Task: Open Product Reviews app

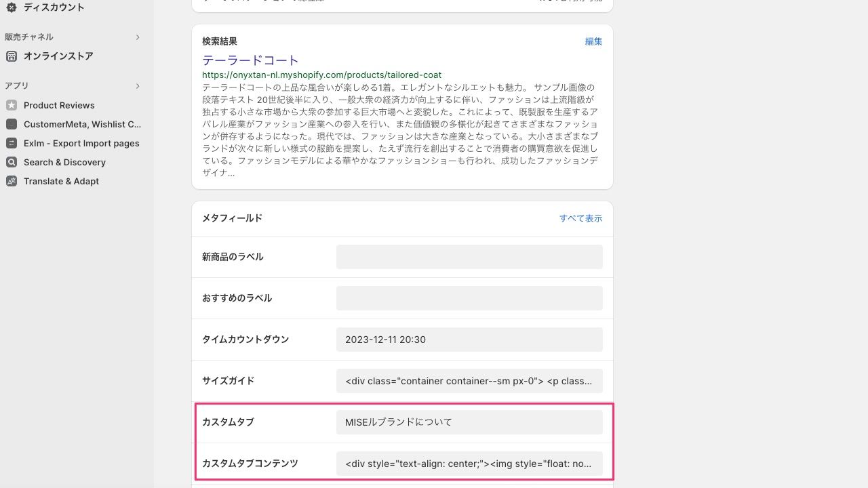Action: [x=59, y=105]
